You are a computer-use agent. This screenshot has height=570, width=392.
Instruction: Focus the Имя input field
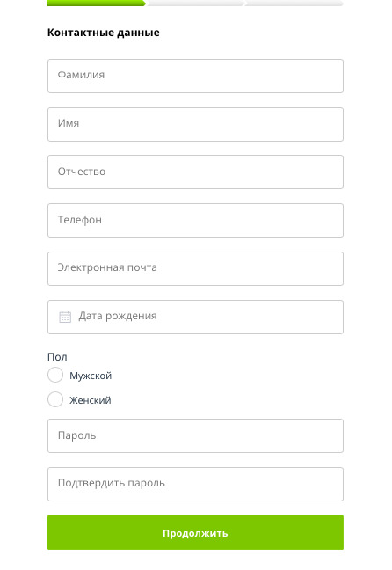(195, 124)
